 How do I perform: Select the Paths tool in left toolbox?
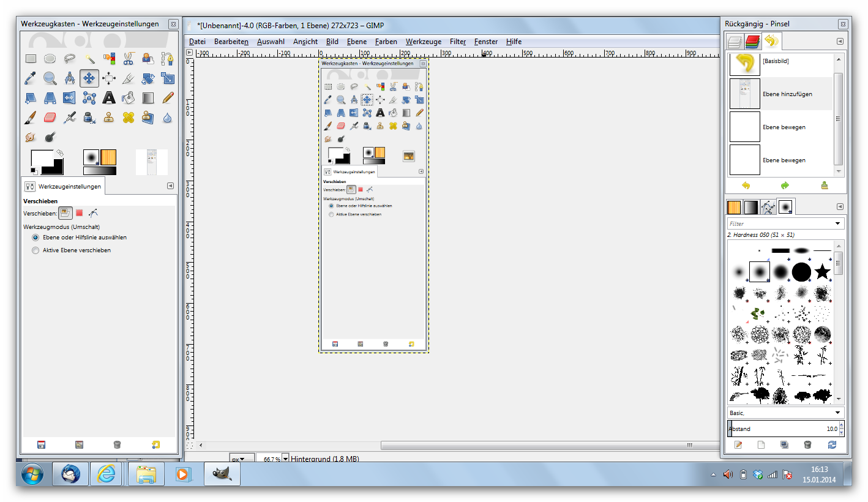pos(168,59)
